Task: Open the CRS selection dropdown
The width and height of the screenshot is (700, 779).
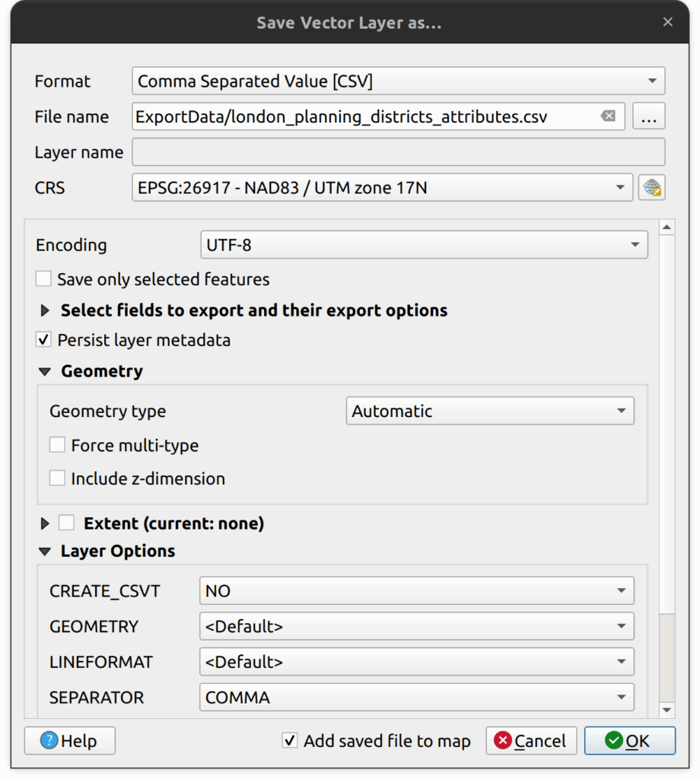Action: [382, 188]
